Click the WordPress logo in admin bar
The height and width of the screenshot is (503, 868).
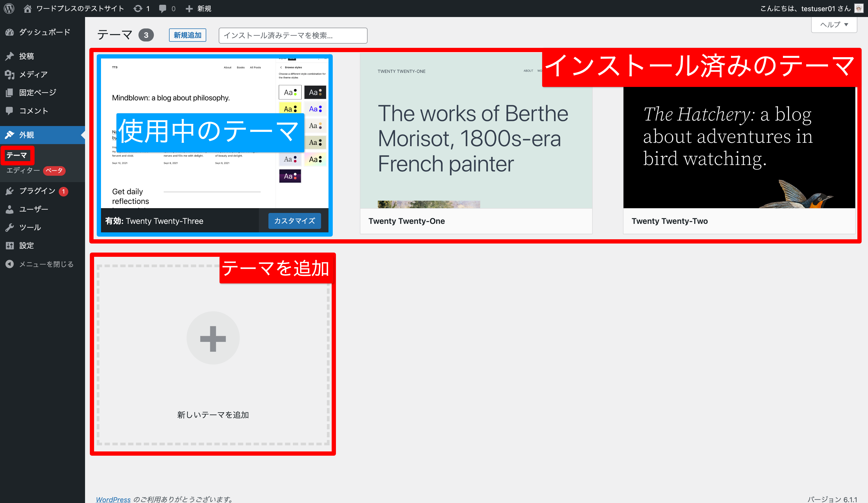9,8
